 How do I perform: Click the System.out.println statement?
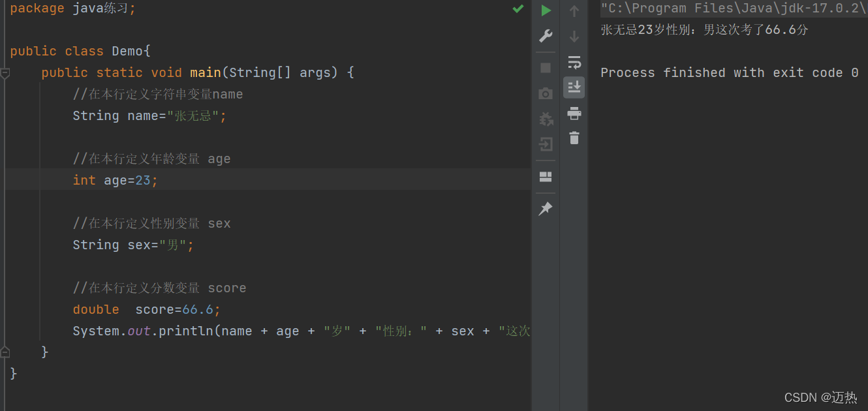(x=302, y=331)
